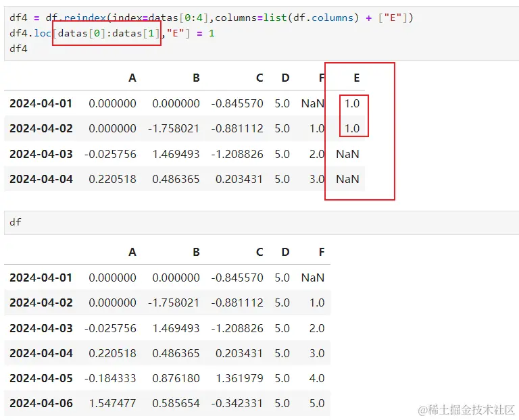Click the 2024-04-01 index in df4 output

(41, 103)
